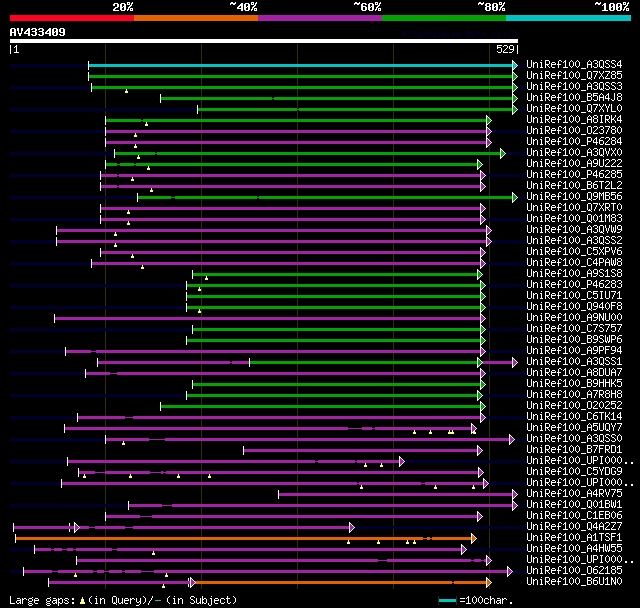Select the UniRef100_A4HW55 label
Viewport: 640px width, 608px height.
pos(574,549)
